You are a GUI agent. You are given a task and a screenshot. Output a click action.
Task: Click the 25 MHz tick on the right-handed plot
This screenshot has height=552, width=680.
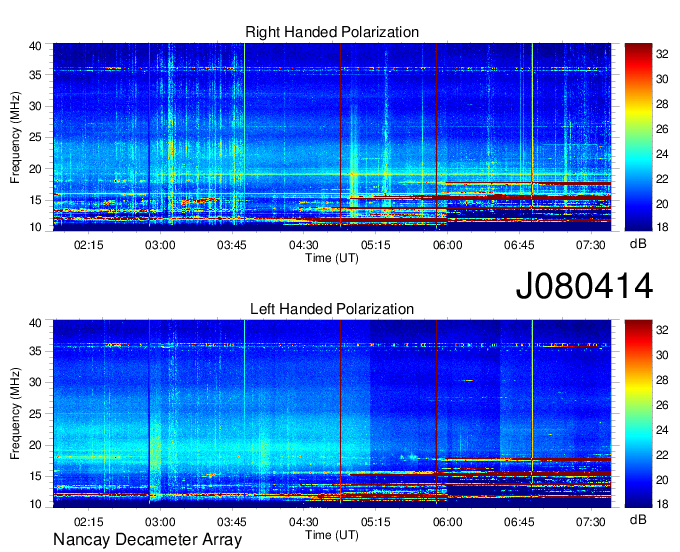35,137
